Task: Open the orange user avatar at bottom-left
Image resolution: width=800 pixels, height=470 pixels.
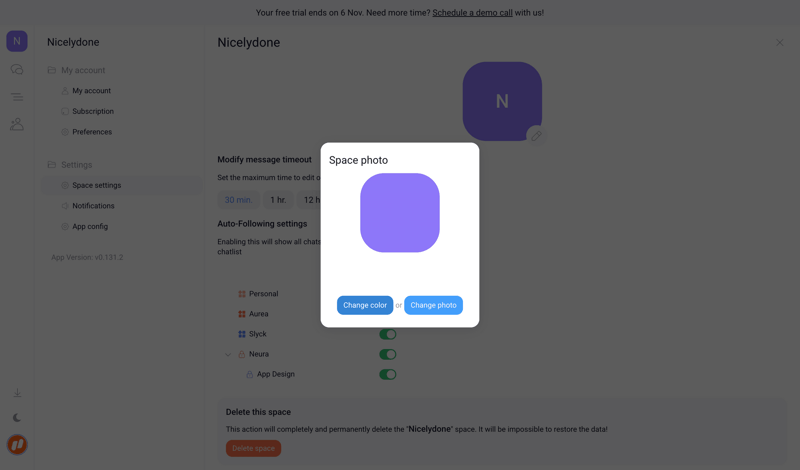Action: [17, 445]
